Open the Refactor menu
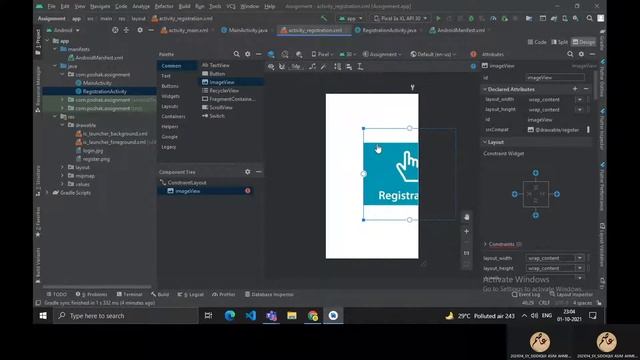Image resolution: width=640 pixels, height=360 pixels. coord(164,7)
